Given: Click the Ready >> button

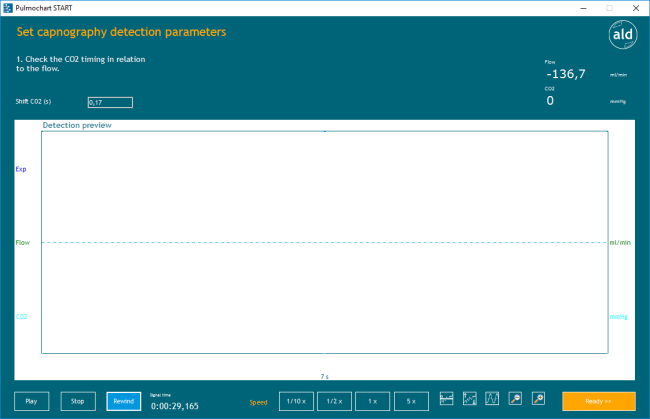Looking at the screenshot, I should click(598, 401).
